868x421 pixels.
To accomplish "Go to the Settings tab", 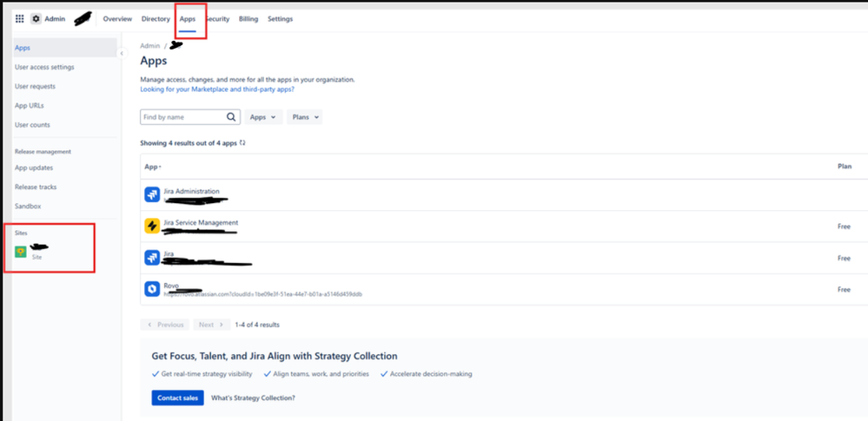I will (x=280, y=19).
